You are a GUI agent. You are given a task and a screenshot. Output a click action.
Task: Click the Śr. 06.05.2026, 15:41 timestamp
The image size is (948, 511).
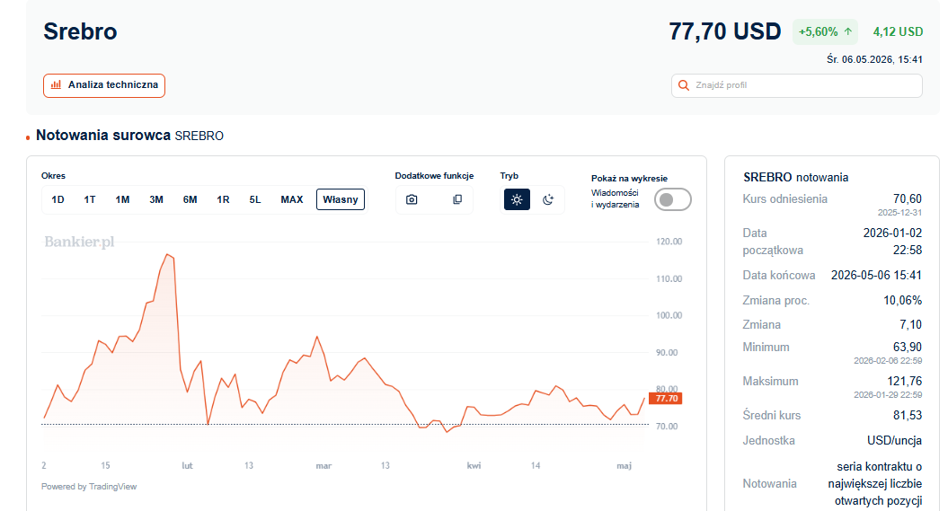875,59
